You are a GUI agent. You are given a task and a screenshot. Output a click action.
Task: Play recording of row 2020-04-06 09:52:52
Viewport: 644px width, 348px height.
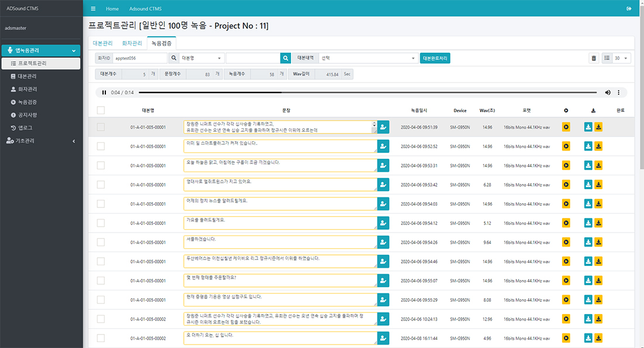[x=566, y=146]
